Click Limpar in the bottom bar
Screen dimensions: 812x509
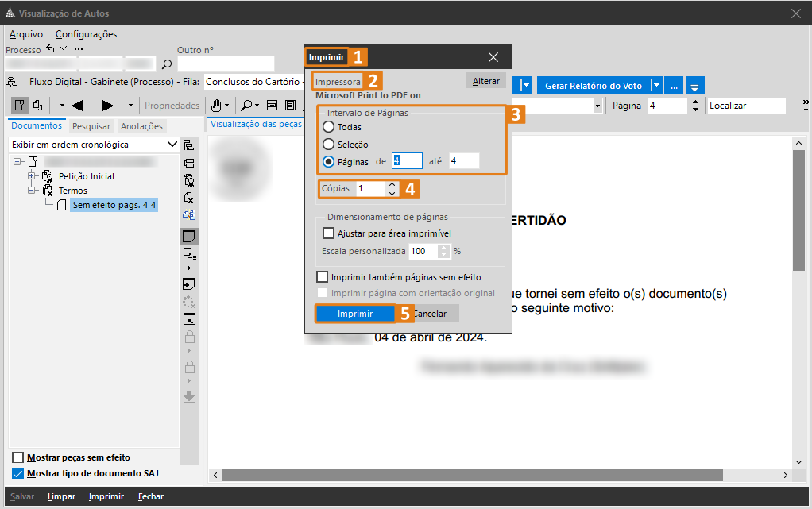click(x=61, y=496)
